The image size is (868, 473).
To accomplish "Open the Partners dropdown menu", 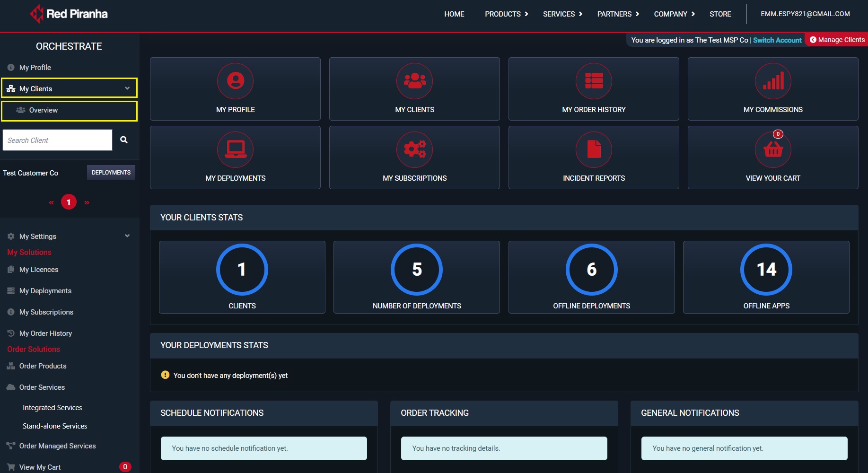I will click(x=618, y=14).
